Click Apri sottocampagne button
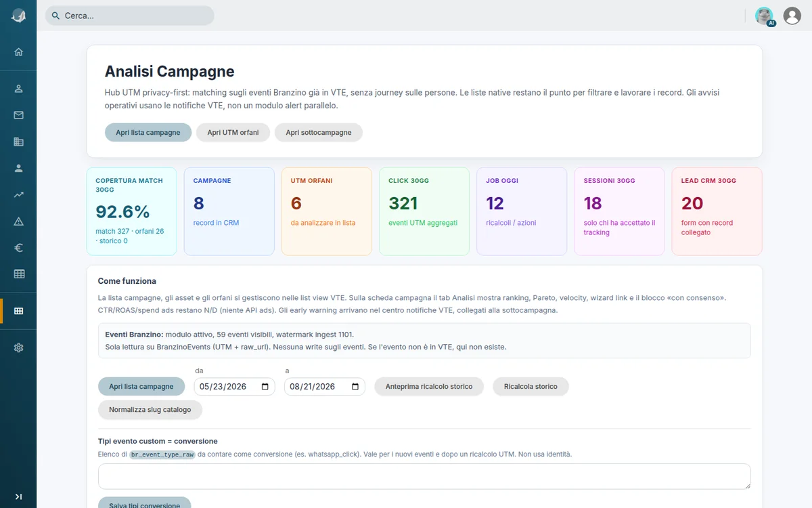Screen dimensions: 812x508 319,133
